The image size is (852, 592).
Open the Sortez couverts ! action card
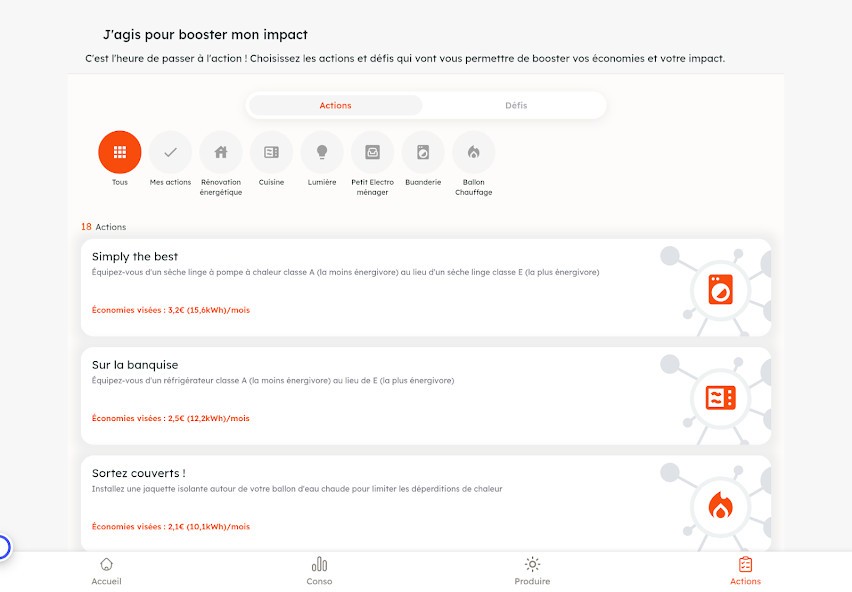(426, 503)
